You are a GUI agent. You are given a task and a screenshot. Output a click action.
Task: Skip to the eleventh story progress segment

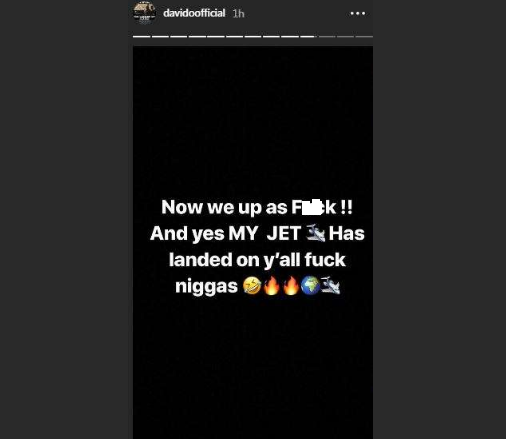click(327, 36)
